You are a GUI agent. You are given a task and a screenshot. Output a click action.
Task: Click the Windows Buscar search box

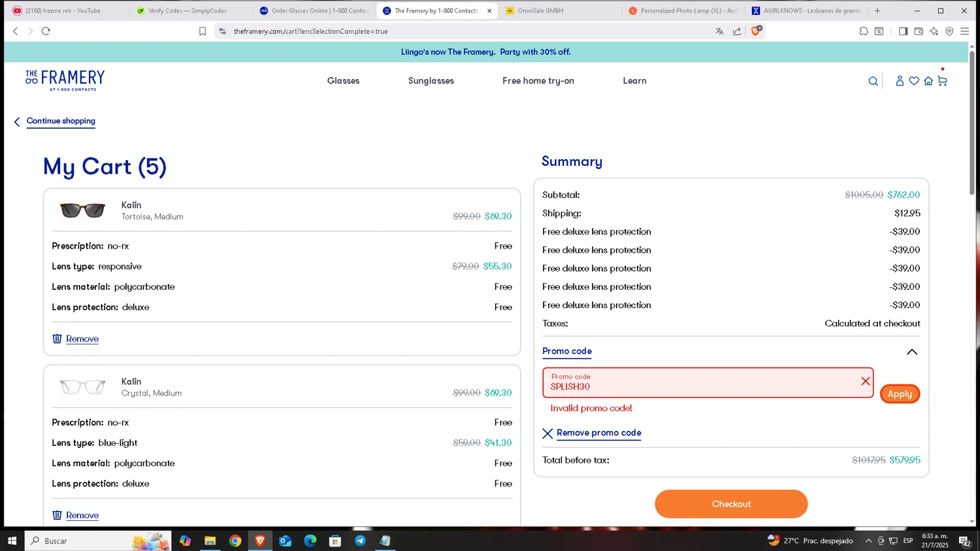tap(98, 541)
